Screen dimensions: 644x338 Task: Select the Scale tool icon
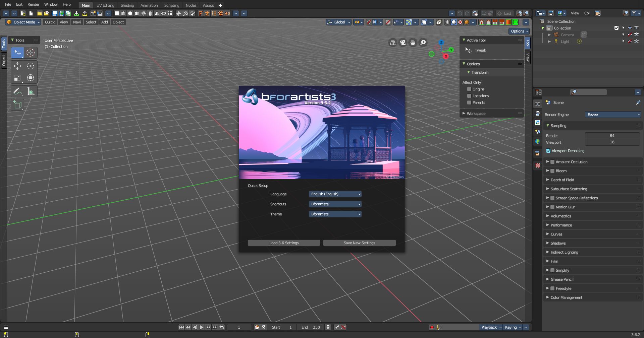17,78
